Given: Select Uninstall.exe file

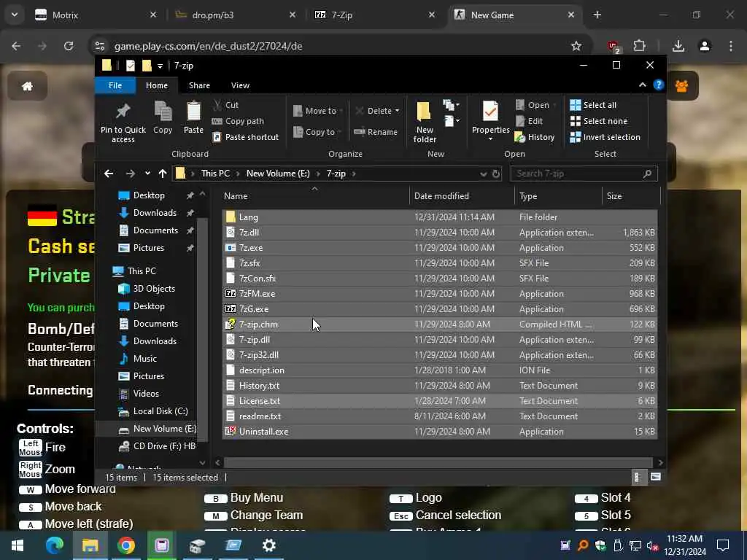Looking at the screenshot, I should pyautogui.click(x=439, y=432).
